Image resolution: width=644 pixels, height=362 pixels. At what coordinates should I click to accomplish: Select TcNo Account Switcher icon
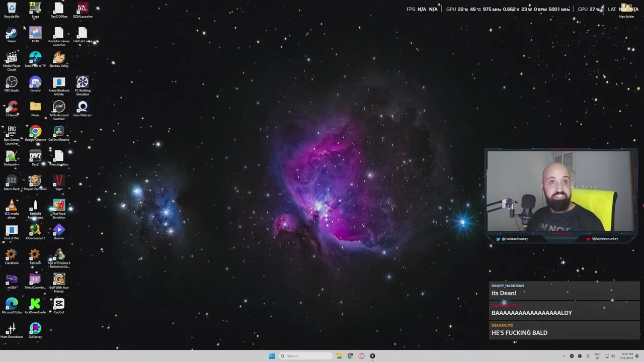[59, 111]
